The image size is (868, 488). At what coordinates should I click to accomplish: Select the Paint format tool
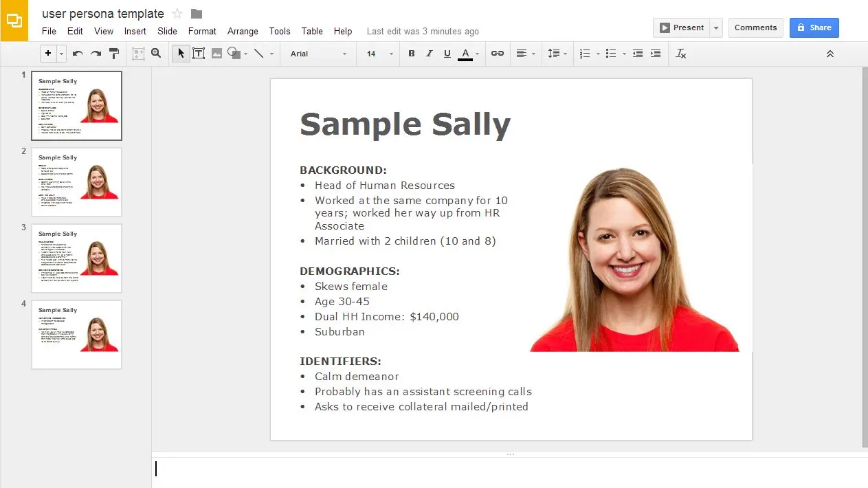click(114, 54)
